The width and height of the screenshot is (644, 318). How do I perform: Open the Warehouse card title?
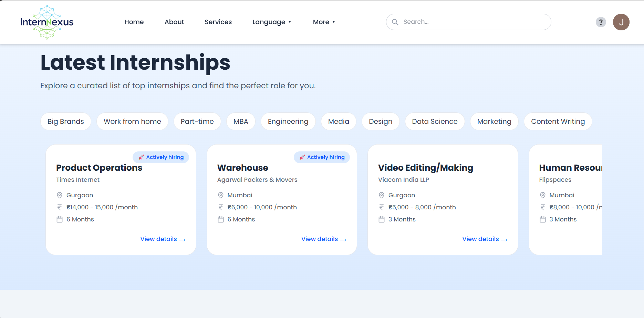click(x=243, y=168)
